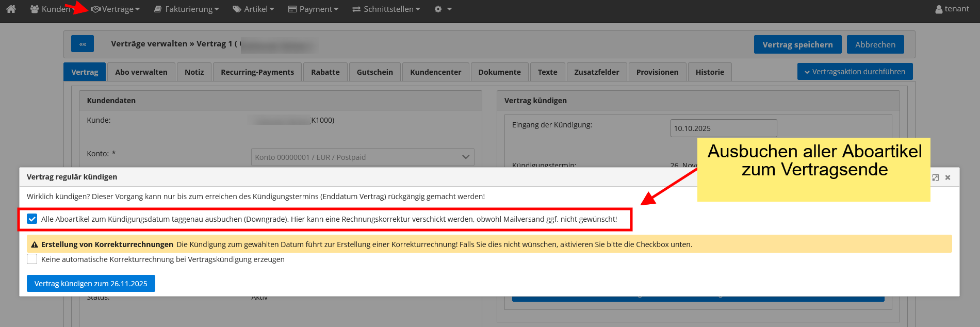This screenshot has width=980, height=327.
Task: Uncheck 'Alle Aboartikel ausbuchen' checkbox
Action: (x=32, y=219)
